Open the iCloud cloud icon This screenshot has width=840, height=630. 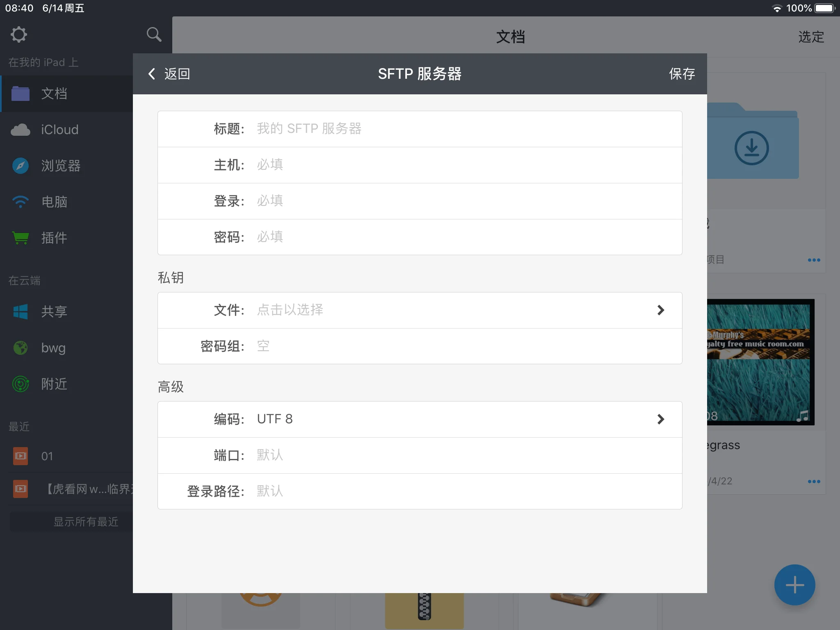(21, 130)
